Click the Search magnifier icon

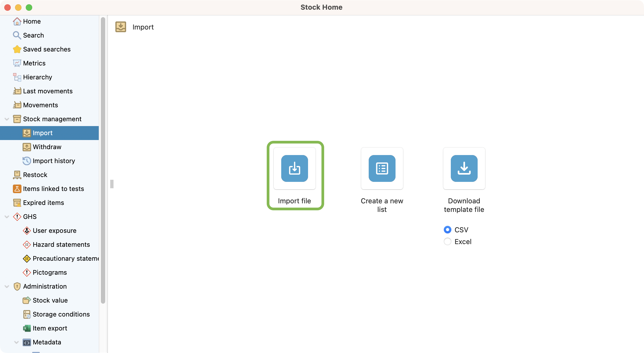click(17, 35)
